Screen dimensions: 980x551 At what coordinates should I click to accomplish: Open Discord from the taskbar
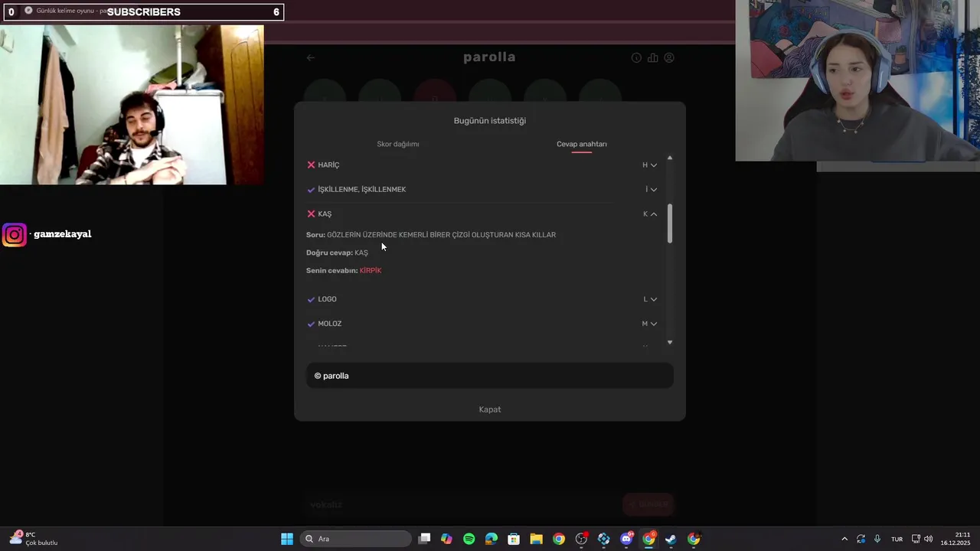click(x=626, y=539)
